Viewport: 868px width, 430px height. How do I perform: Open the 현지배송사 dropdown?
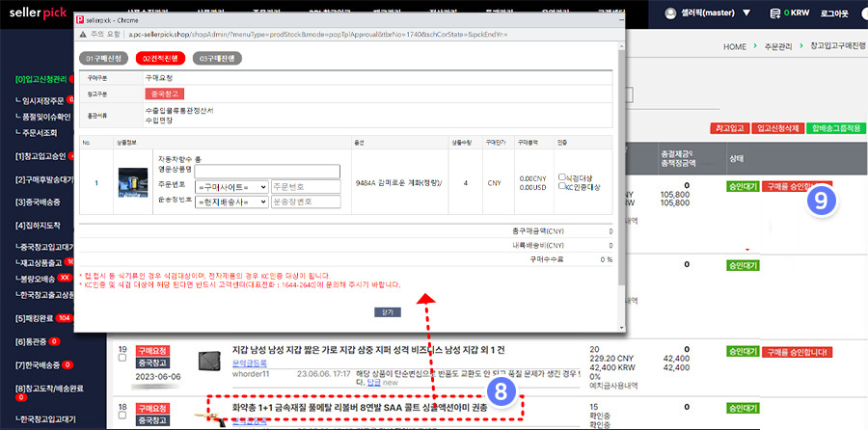click(x=231, y=202)
